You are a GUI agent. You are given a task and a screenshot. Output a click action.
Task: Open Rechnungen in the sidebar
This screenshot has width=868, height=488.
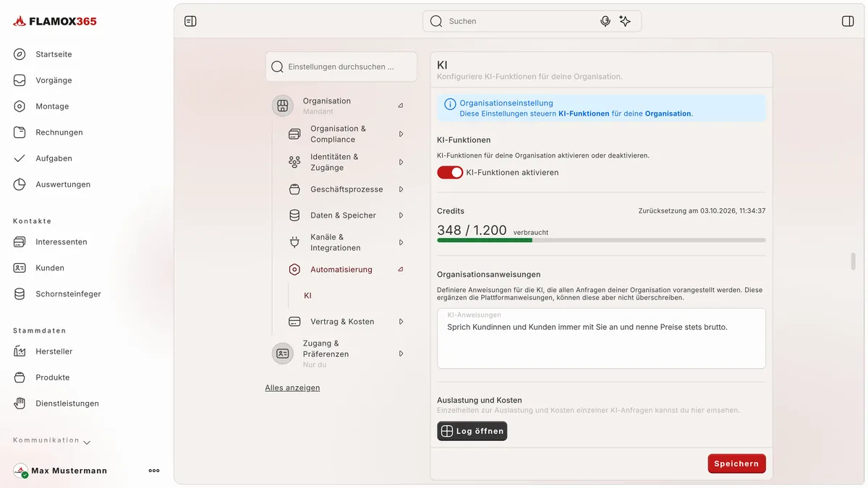point(59,132)
